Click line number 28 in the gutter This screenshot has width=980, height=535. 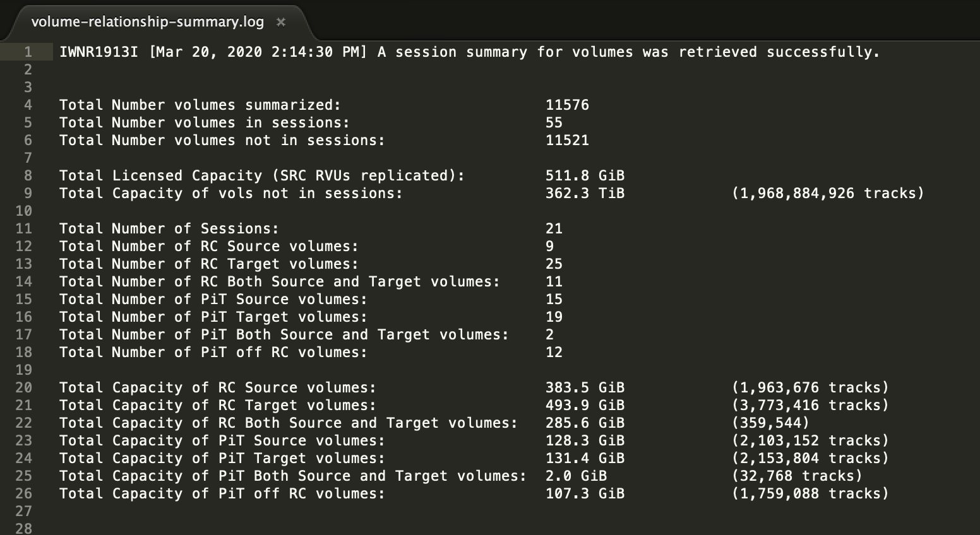[24, 527]
